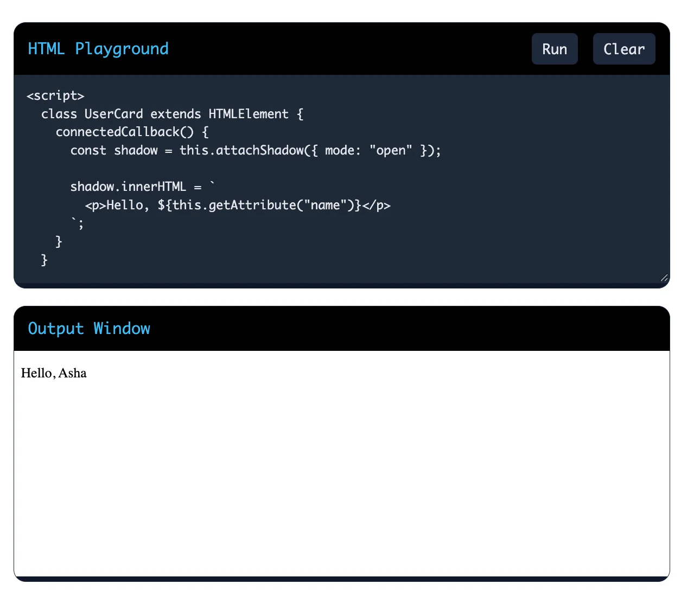
Task: Click the 'Hello, Asha' output text
Action: (x=54, y=373)
